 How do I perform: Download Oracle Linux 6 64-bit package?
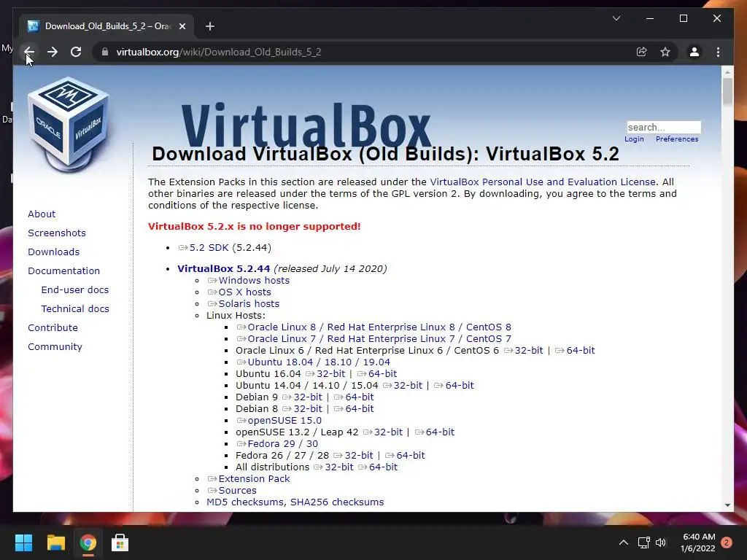[x=580, y=351]
